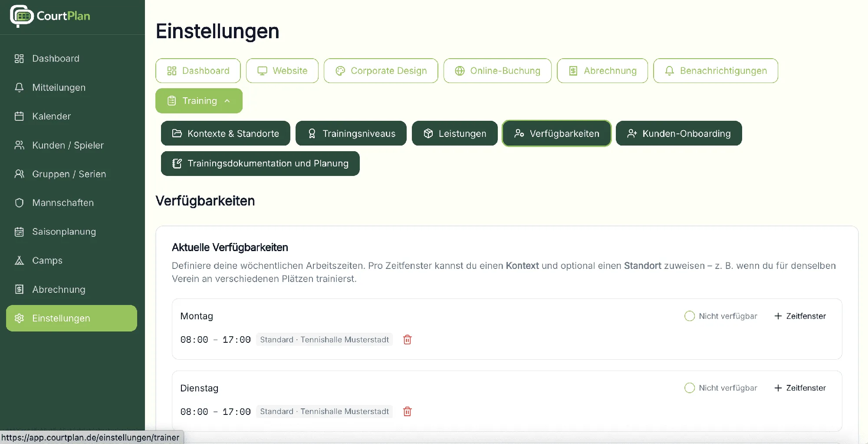This screenshot has width=868, height=444.
Task: Click Montag's Standard · Tennishalle Musterstadt tag
Action: [325, 340]
